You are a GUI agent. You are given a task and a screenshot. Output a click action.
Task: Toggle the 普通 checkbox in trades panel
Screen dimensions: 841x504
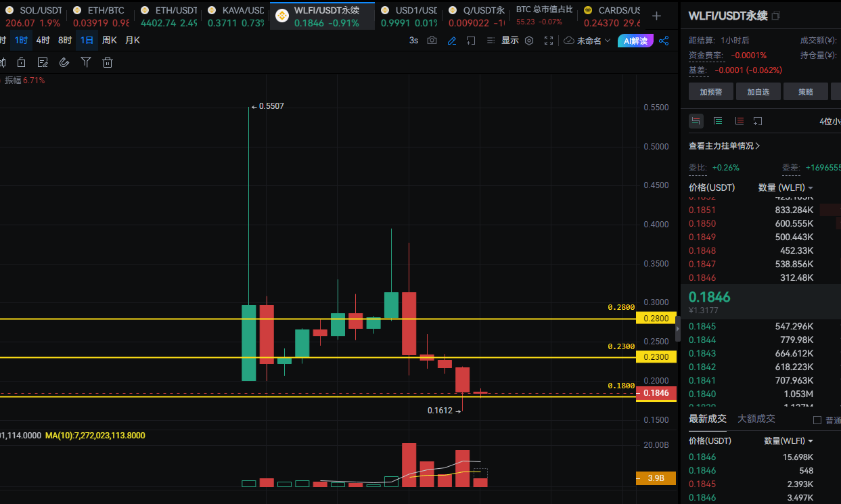[x=817, y=420]
